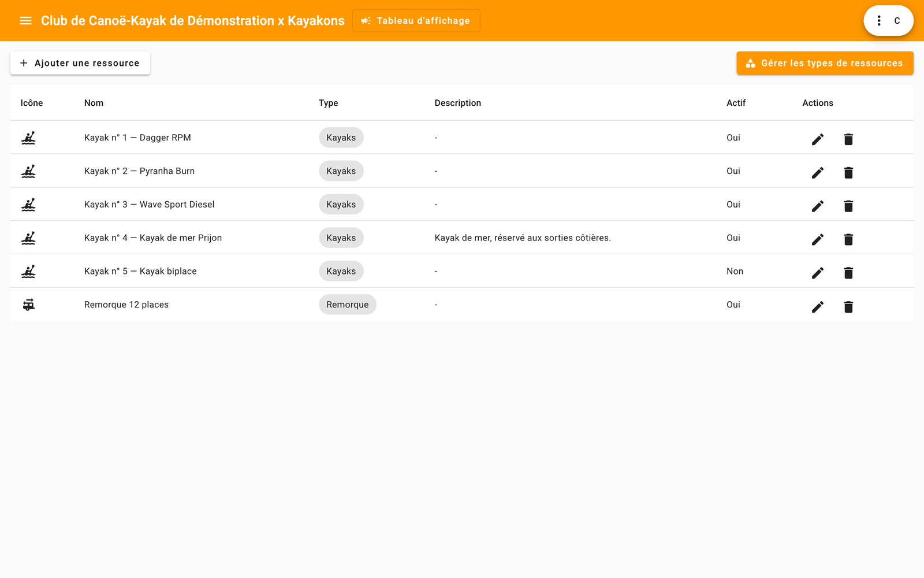Click the Kayaks chip for Kayak de mer Prijon
Image resolution: width=924 pixels, height=578 pixels.
tap(341, 238)
